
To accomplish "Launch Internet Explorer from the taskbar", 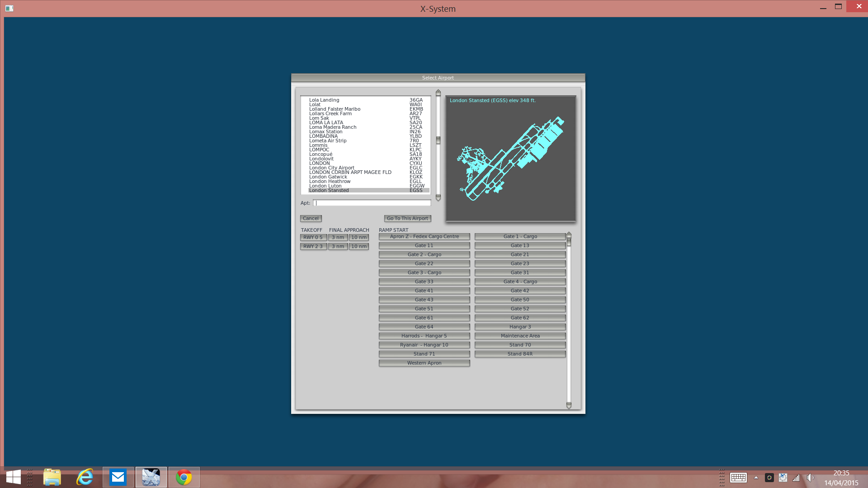I will 85,477.
